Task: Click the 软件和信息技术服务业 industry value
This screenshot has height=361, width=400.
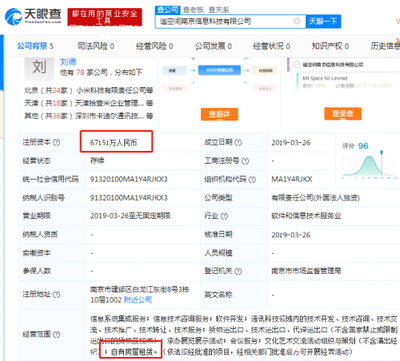Action: click(306, 216)
